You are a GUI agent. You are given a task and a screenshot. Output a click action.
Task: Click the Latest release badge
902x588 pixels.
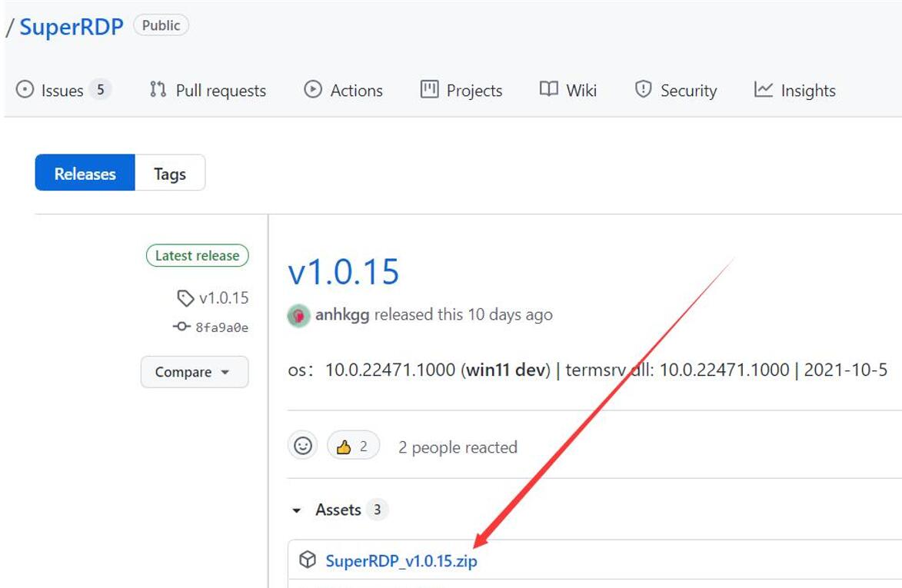point(198,255)
